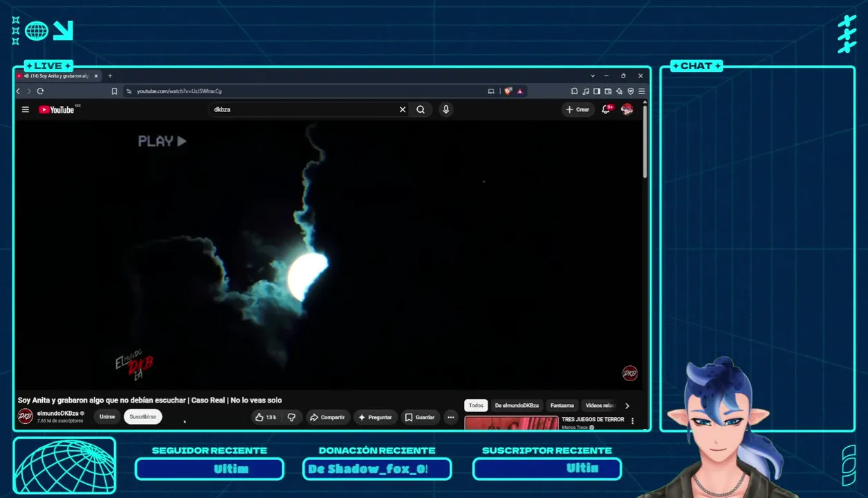Start voice search with the microphone
Viewport: 868px width, 498px height.
coord(446,109)
